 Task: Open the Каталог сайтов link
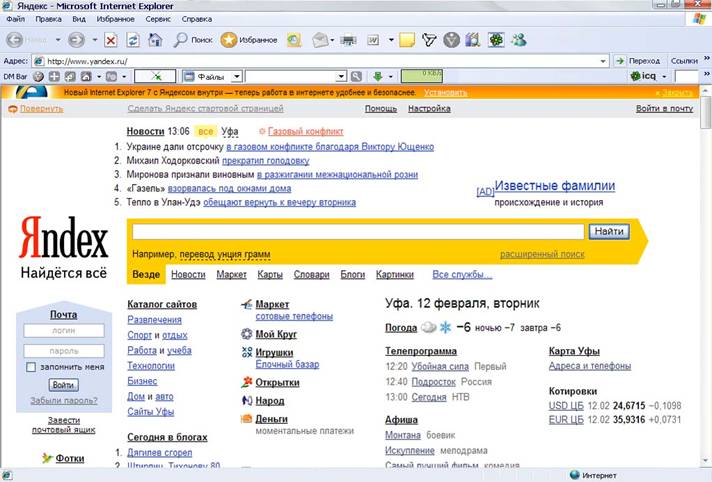point(162,304)
